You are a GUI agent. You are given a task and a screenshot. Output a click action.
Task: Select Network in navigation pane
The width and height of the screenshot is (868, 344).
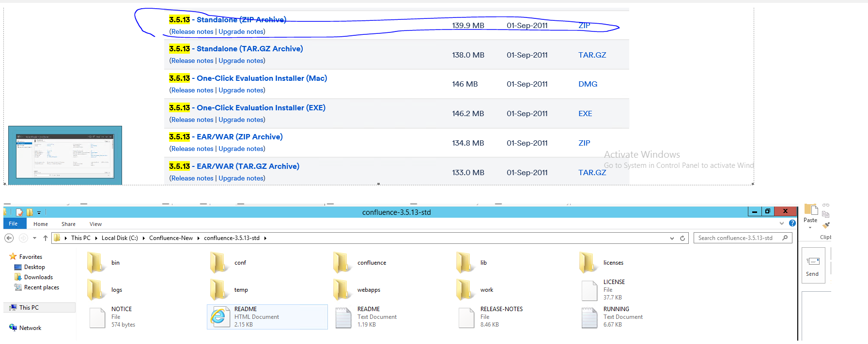tap(30, 328)
